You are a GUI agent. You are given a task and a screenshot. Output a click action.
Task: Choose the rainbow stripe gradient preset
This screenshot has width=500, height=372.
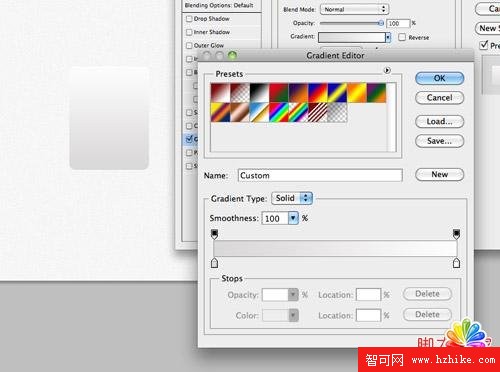click(x=279, y=112)
